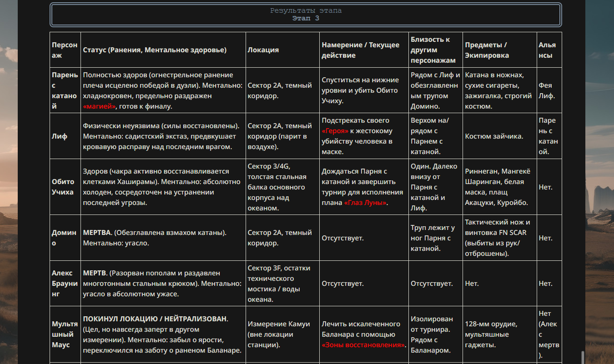The width and height of the screenshot is (614, 364).
Task: Select the «Домино» name cell
Action: click(x=65, y=238)
